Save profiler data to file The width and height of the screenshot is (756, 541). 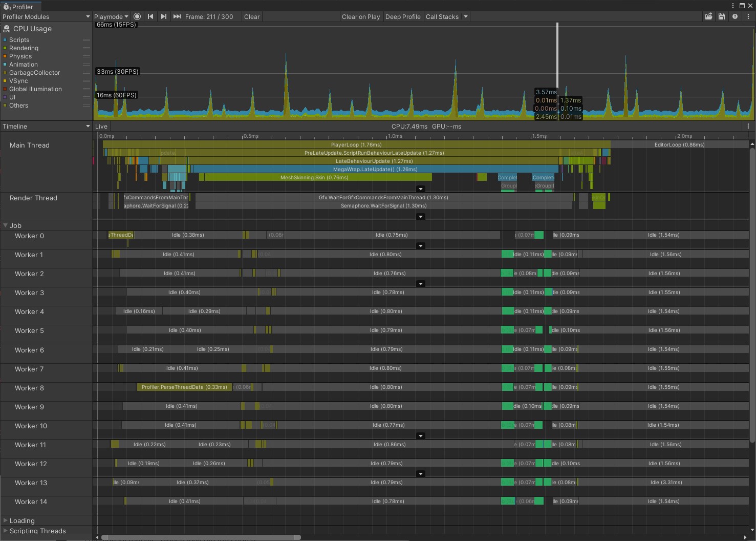click(722, 16)
